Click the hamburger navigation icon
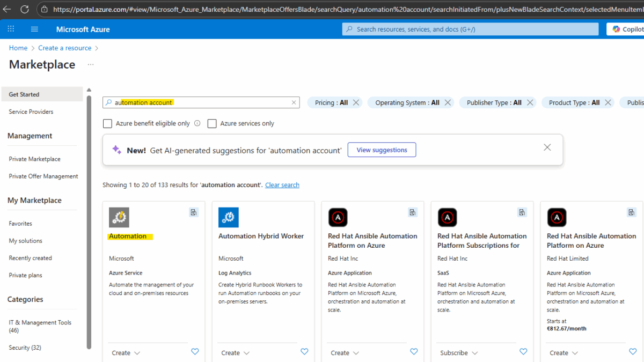The image size is (644, 362). [x=34, y=29]
